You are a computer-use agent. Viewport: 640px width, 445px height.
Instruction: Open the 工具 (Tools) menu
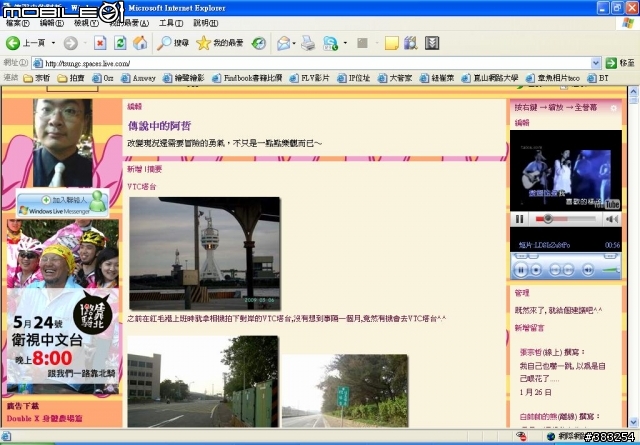171,23
